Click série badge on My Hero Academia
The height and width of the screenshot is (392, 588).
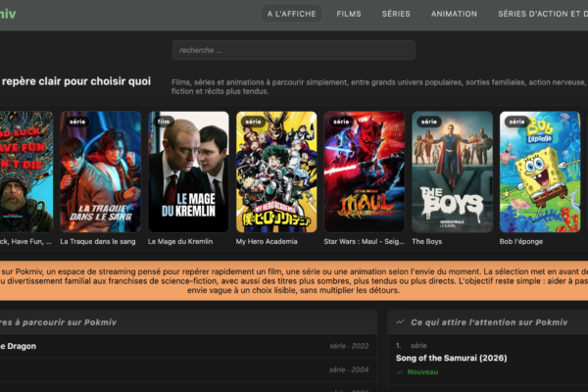pos(253,122)
